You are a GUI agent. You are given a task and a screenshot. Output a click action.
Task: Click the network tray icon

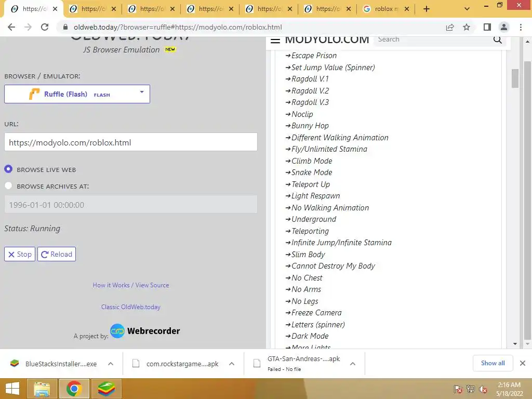[471, 389]
